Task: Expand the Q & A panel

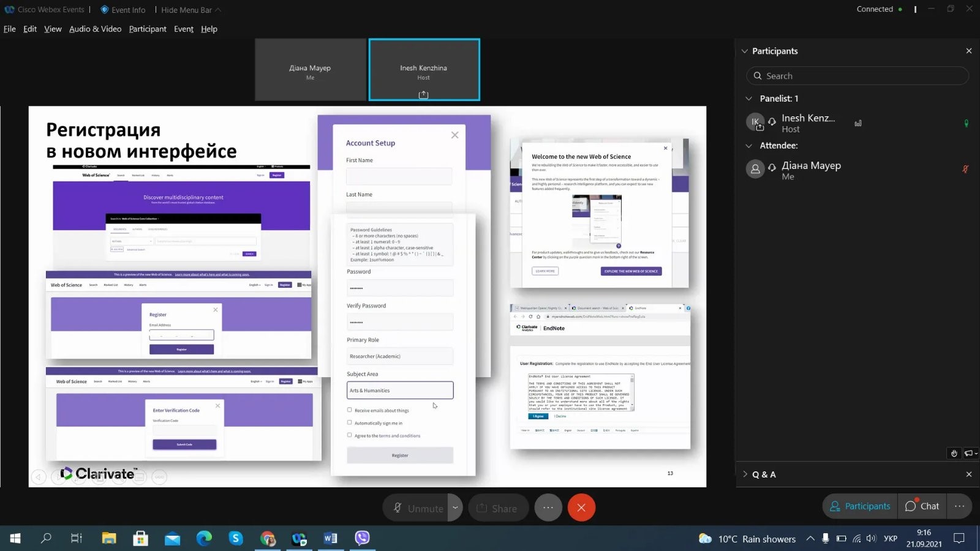Action: point(745,474)
